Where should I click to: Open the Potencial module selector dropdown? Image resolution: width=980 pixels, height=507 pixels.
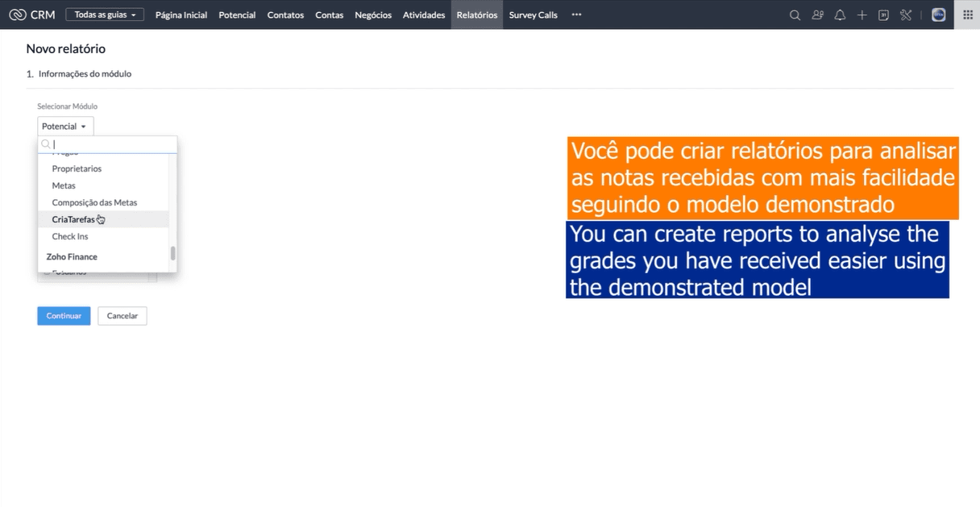pyautogui.click(x=65, y=127)
